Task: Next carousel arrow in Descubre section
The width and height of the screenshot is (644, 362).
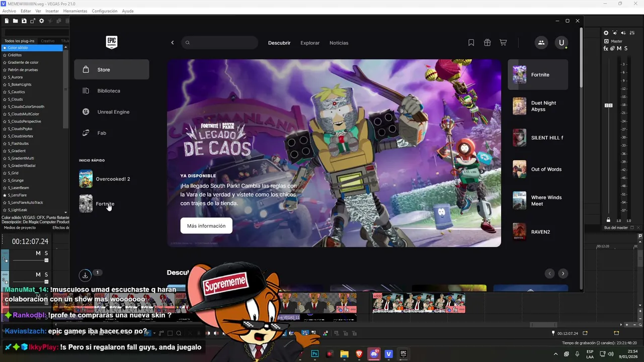Action: (x=563, y=274)
